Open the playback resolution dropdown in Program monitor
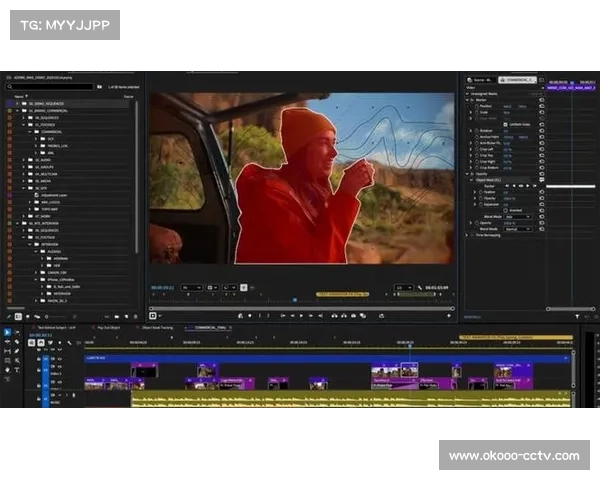Image resolution: width=600 pixels, height=480 pixels. click(403, 287)
